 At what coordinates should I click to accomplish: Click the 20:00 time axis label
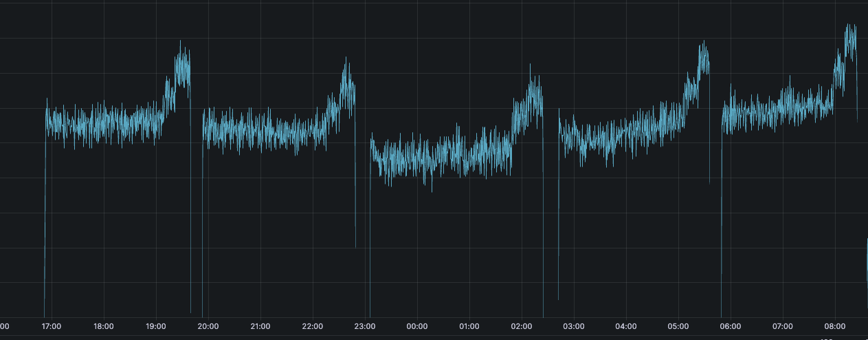click(x=208, y=326)
